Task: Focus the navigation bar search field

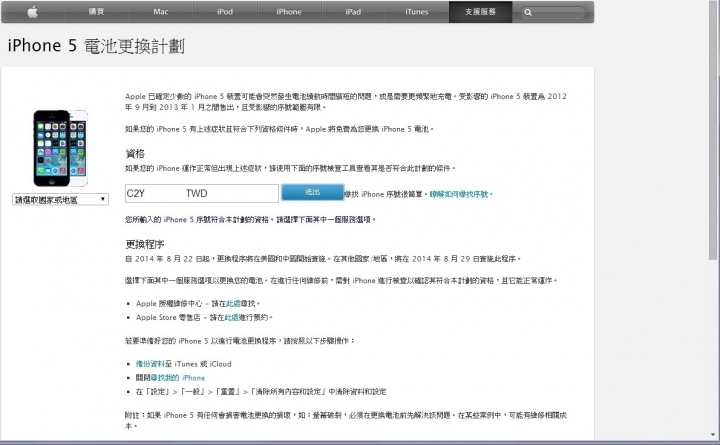Action: (x=553, y=12)
